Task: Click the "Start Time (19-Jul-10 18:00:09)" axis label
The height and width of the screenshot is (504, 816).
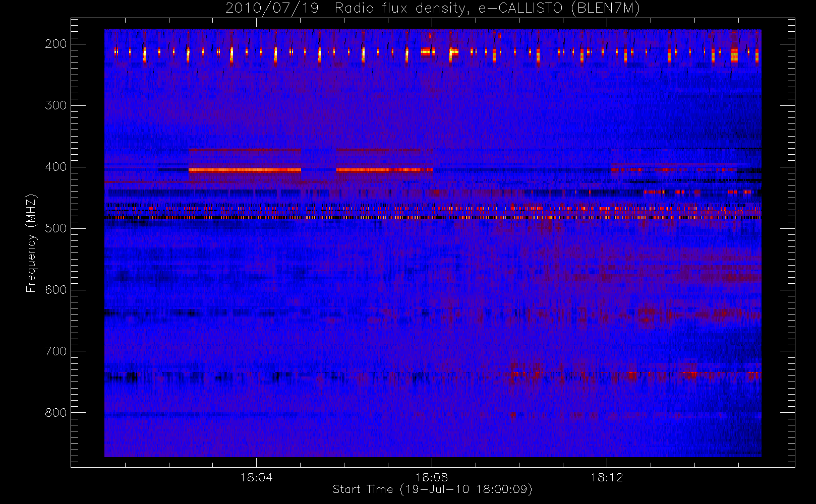Action: pos(433,489)
